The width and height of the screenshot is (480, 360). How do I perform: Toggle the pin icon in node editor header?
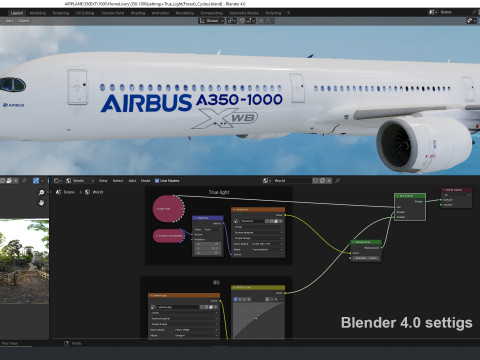pyautogui.click(x=337, y=181)
